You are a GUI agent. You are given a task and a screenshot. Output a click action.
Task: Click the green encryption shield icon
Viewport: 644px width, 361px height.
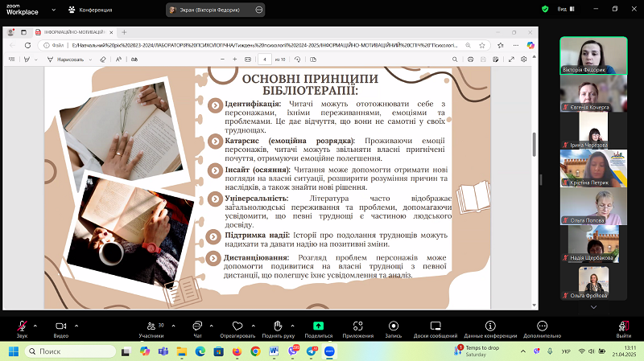tap(545, 9)
